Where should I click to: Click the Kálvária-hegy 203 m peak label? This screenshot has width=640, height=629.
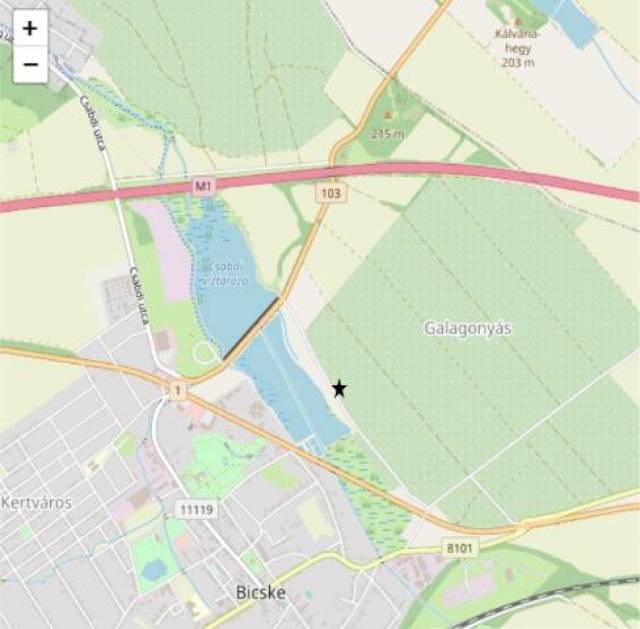coord(518,48)
